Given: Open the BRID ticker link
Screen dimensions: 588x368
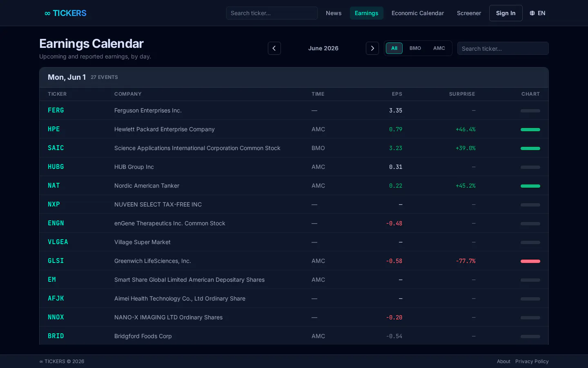Looking at the screenshot, I should [56, 336].
